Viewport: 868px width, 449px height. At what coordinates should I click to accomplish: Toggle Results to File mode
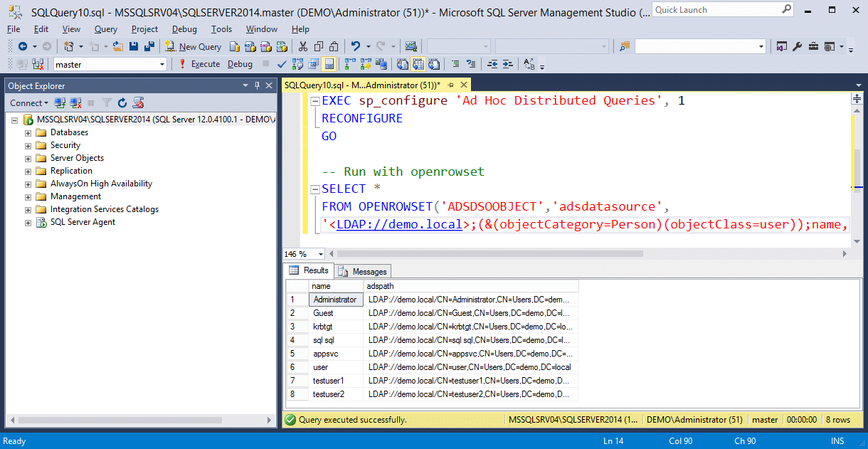click(435, 64)
